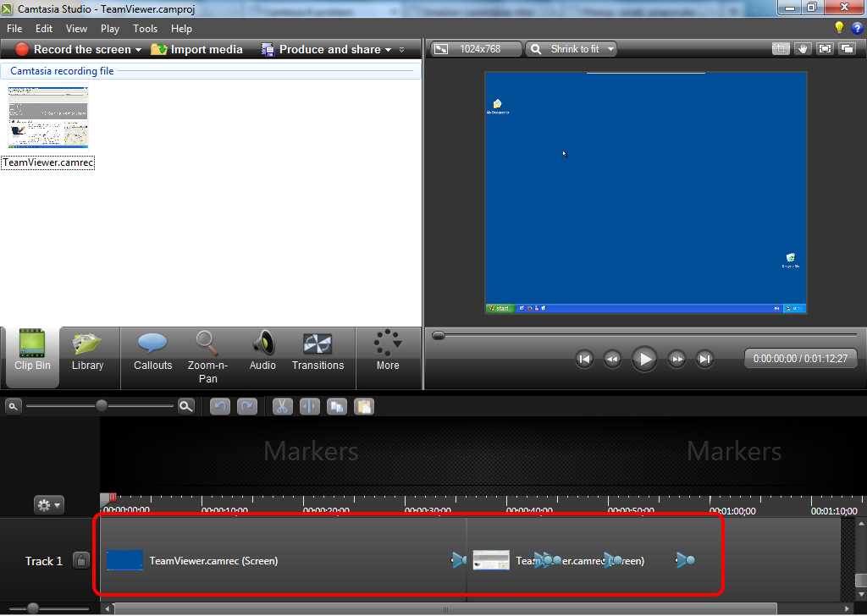Screen dimensions: 867x616
Task: Click the timeline horizontal scrollbar left arrow
Action: click(x=108, y=609)
